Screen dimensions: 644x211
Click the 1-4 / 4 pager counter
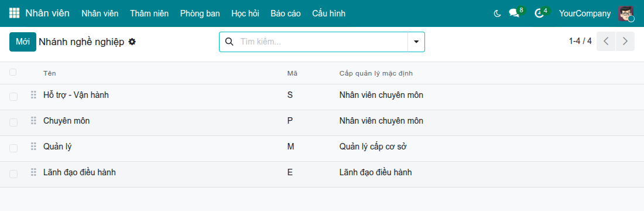coord(580,41)
